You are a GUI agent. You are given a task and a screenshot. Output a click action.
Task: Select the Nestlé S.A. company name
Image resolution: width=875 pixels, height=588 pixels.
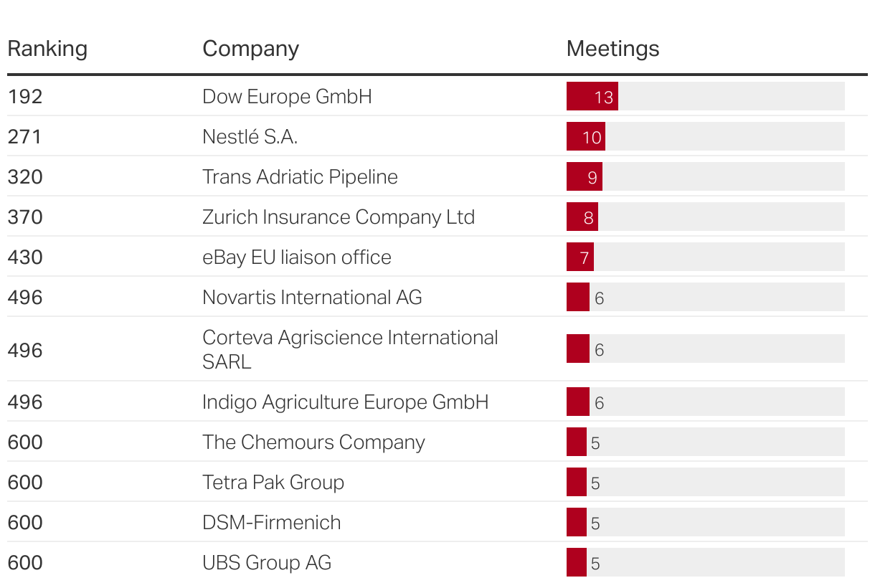tap(250, 136)
